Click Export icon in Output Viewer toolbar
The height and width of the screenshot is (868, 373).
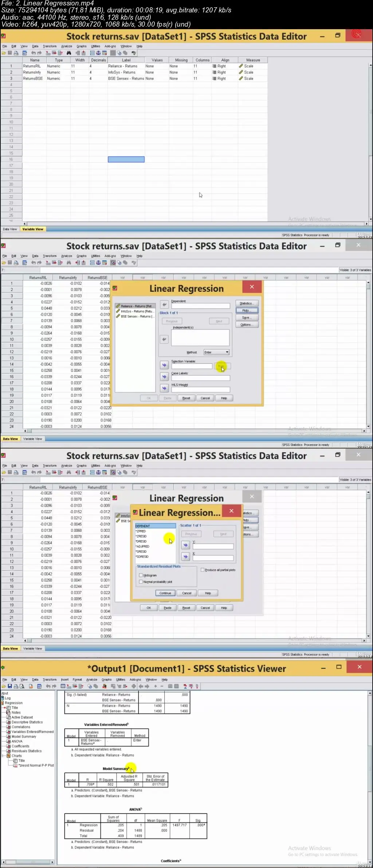[x=31, y=686]
